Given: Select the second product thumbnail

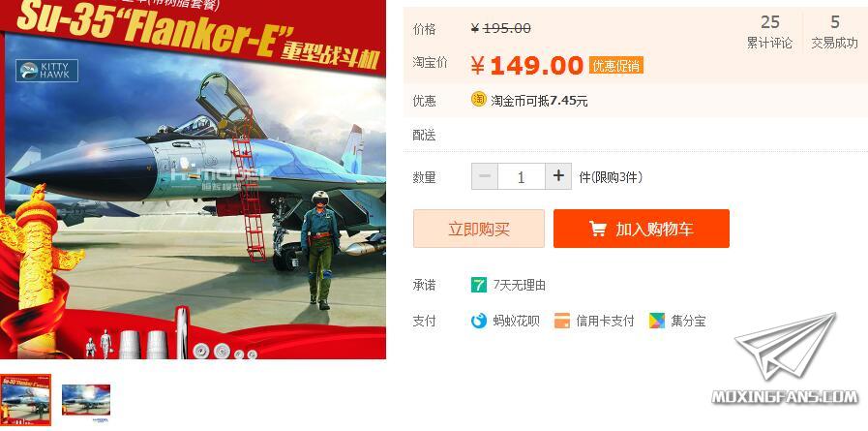Looking at the screenshot, I should [86, 399].
